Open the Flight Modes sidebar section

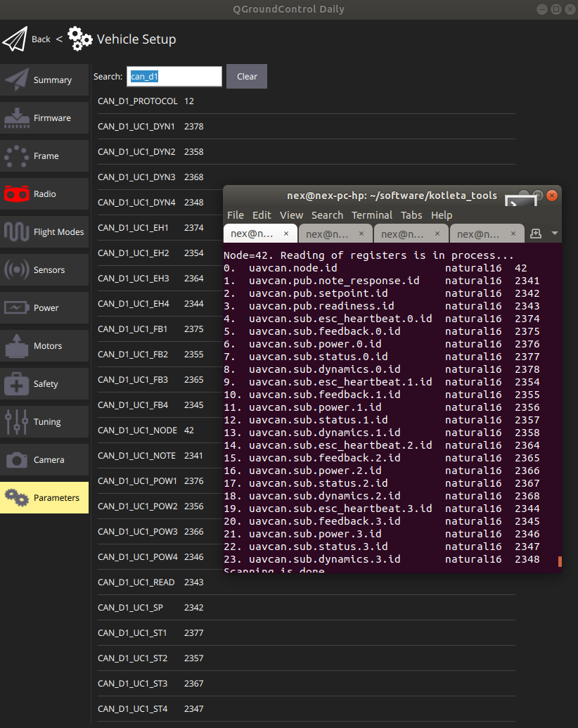[x=44, y=231]
